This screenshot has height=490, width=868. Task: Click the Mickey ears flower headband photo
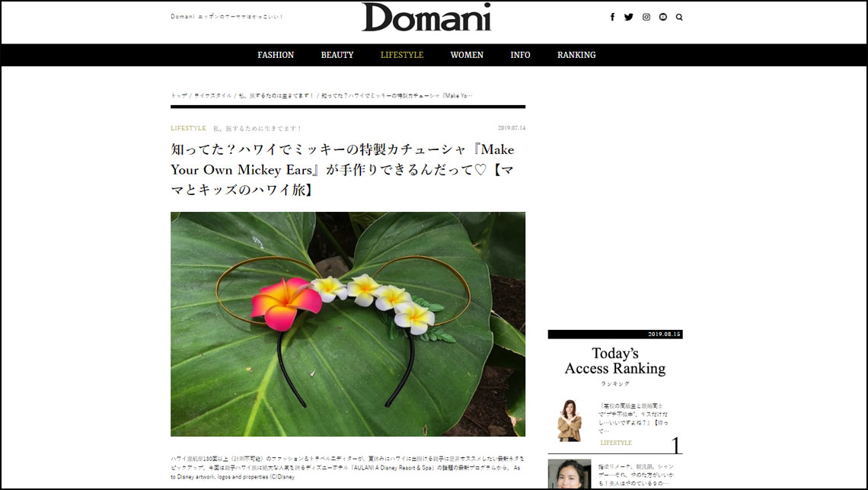[x=348, y=325]
